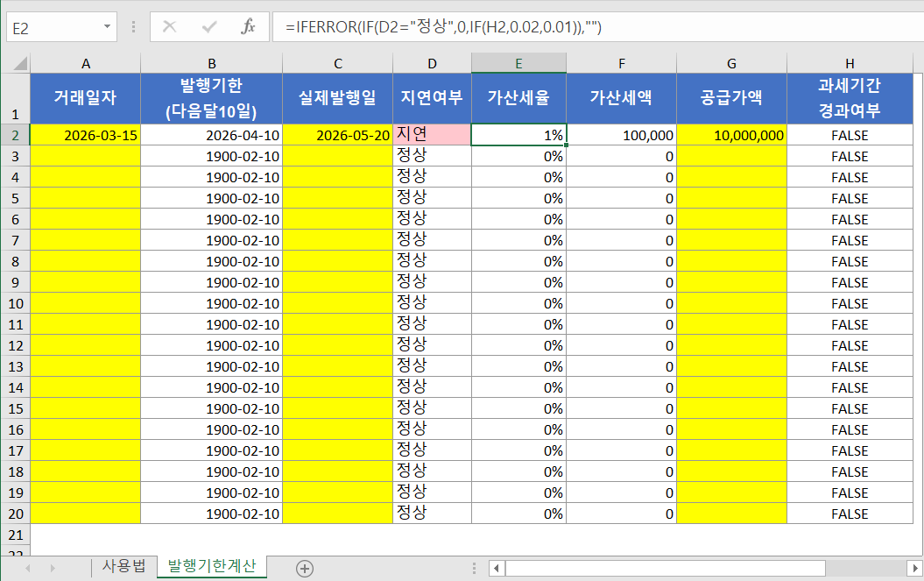This screenshot has width=924, height=581.
Task: Select the 발행기한계산 sheet tab
Action: 212,566
